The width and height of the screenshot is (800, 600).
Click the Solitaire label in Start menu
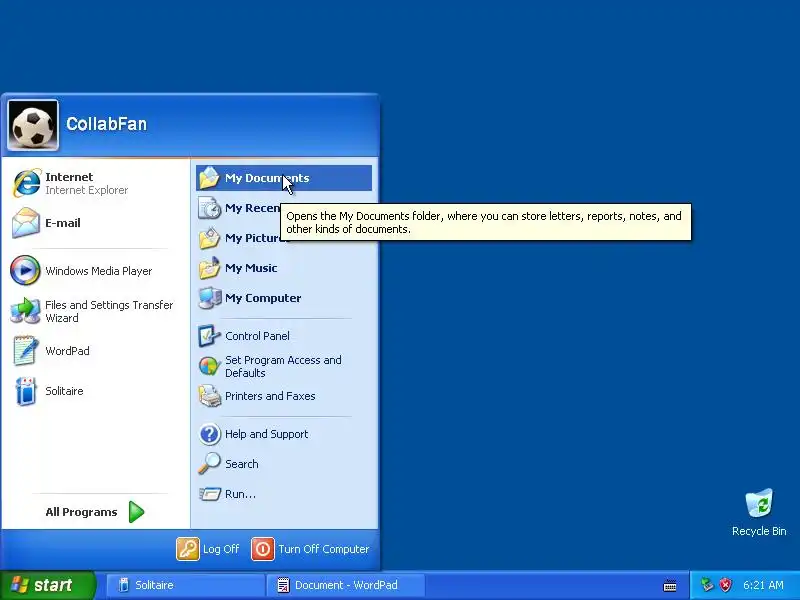pos(64,391)
